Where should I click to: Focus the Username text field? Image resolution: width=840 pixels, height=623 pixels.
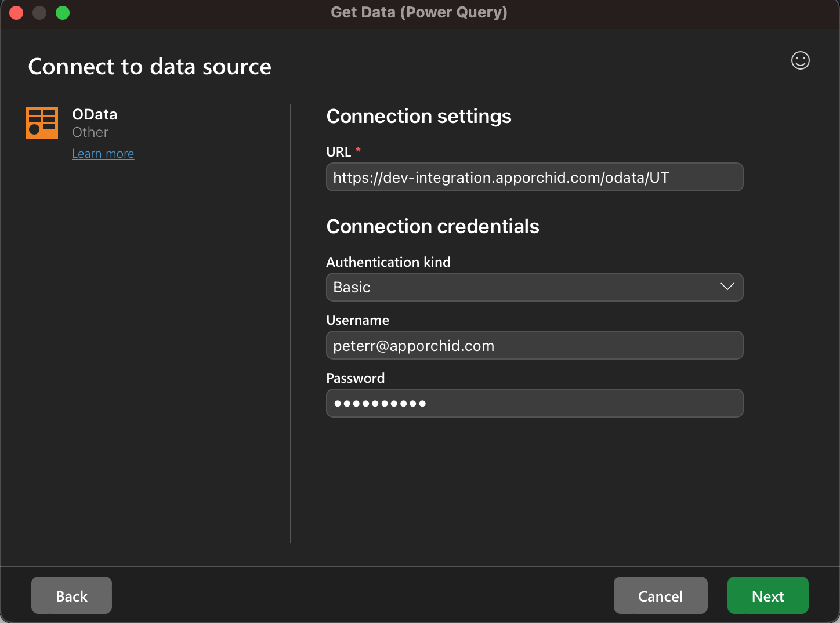pyautogui.click(x=534, y=345)
